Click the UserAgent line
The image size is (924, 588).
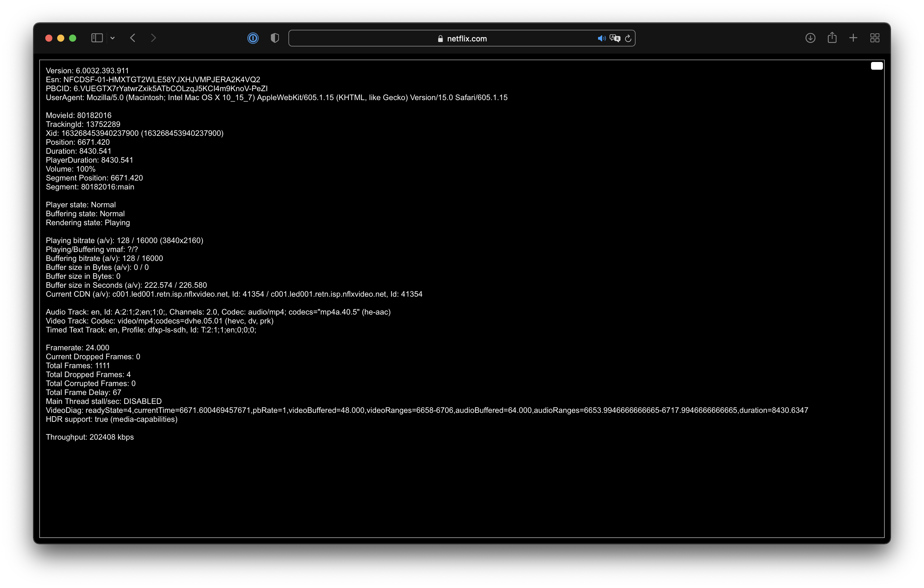pyautogui.click(x=276, y=97)
